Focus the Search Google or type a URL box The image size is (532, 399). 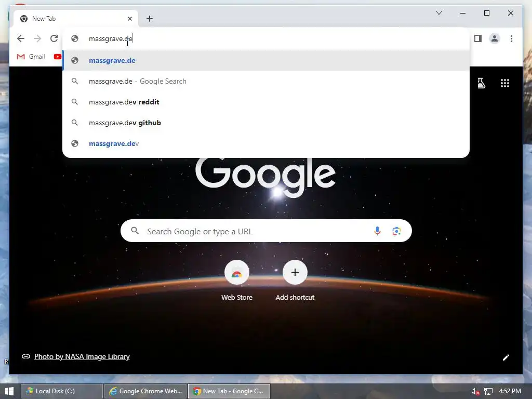click(x=266, y=231)
